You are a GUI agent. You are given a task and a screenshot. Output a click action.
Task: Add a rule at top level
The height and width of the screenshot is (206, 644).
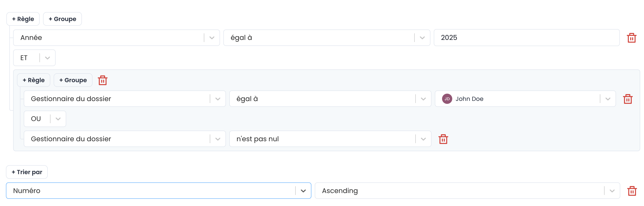click(23, 19)
